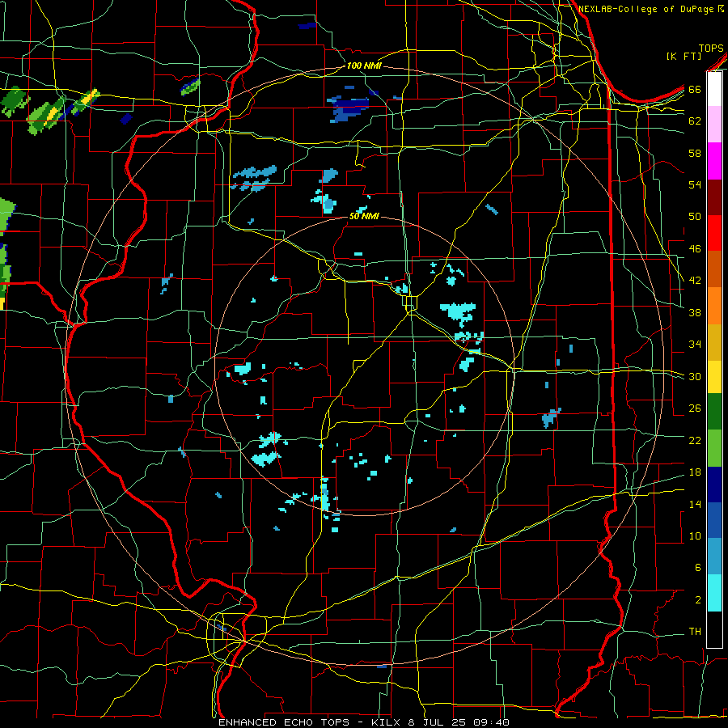Select the 50 legend value on the scale
The height and width of the screenshot is (728, 728).
coord(695,216)
